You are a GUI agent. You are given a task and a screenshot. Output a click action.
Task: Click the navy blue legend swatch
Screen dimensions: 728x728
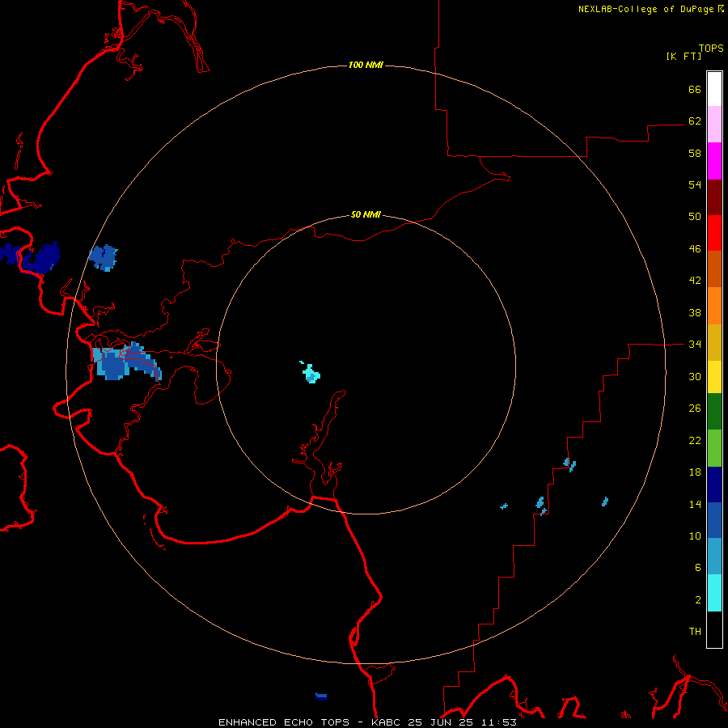714,485
